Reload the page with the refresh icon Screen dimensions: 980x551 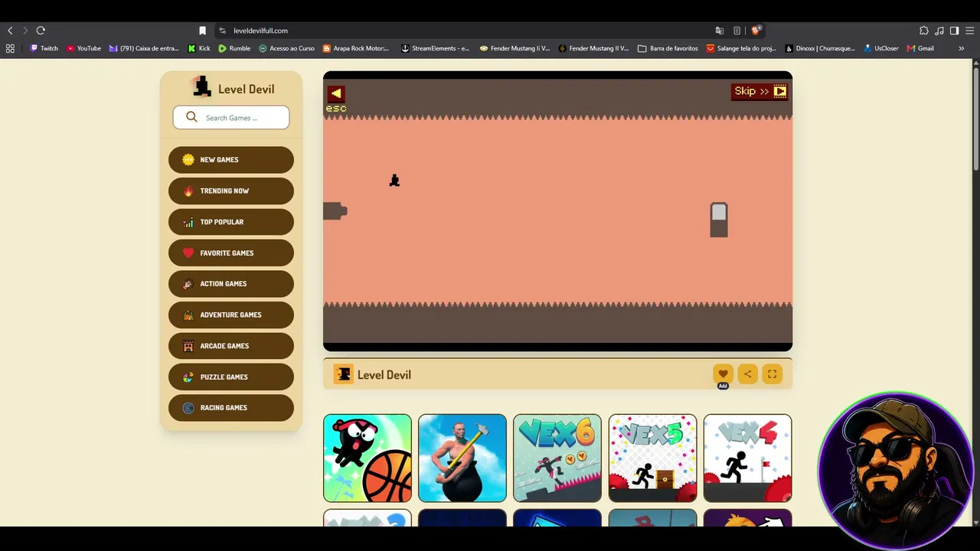click(x=41, y=31)
